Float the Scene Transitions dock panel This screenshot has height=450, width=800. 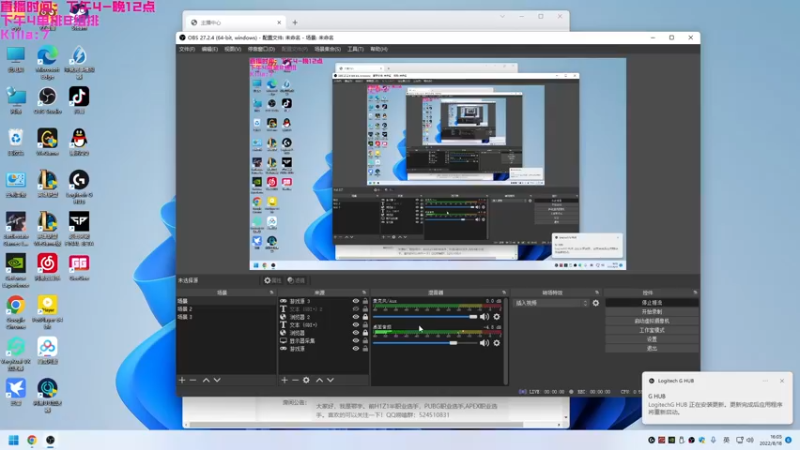pyautogui.click(x=597, y=292)
